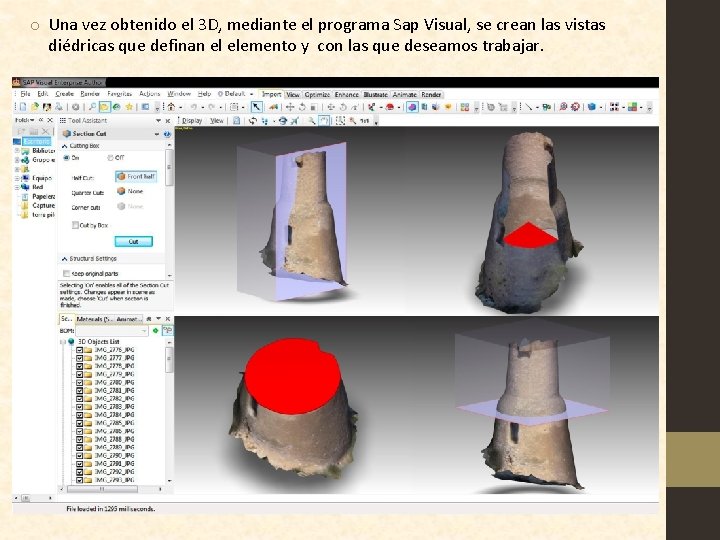Uncheck the IMG_2788_JPG object checkbox
720x540 pixels.
tap(79, 439)
